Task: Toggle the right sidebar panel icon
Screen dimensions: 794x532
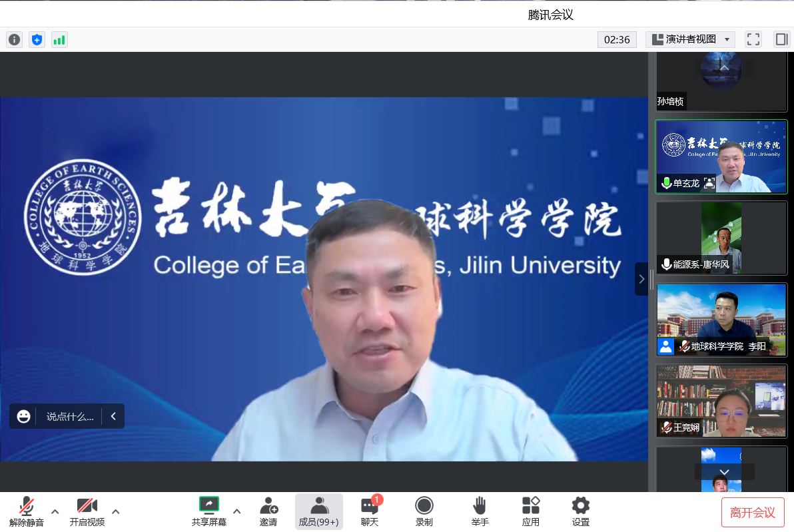Action: [781, 39]
